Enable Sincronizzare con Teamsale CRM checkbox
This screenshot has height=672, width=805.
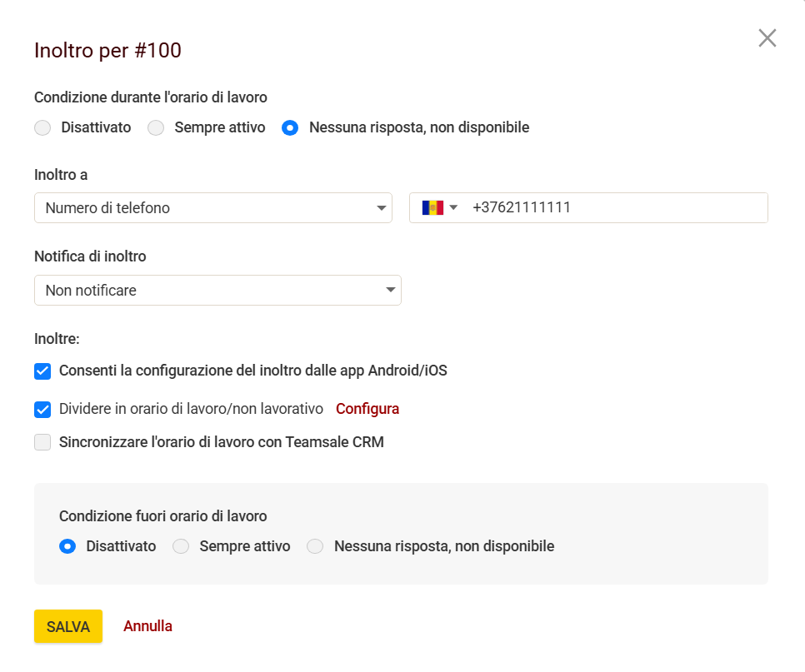coord(42,443)
